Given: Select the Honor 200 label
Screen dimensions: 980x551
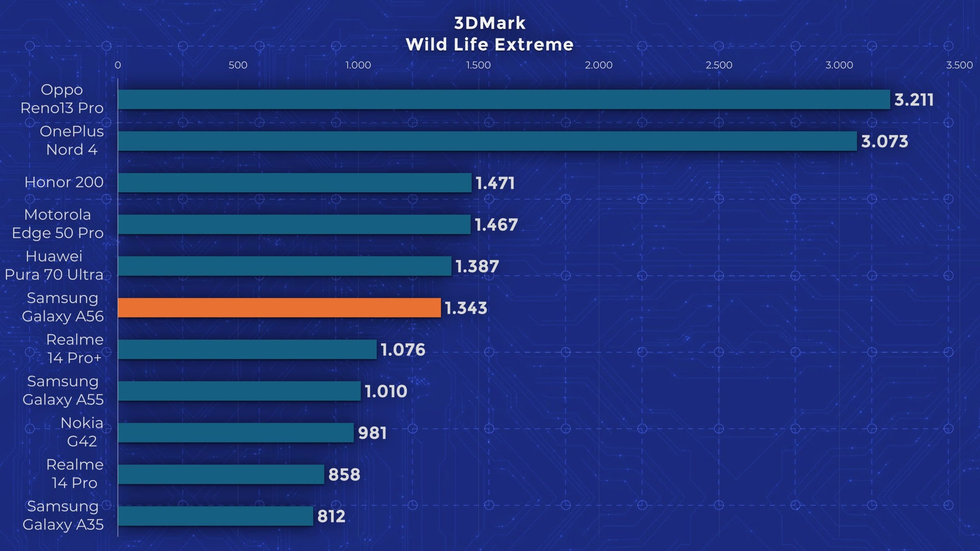Looking at the screenshot, I should [x=64, y=182].
